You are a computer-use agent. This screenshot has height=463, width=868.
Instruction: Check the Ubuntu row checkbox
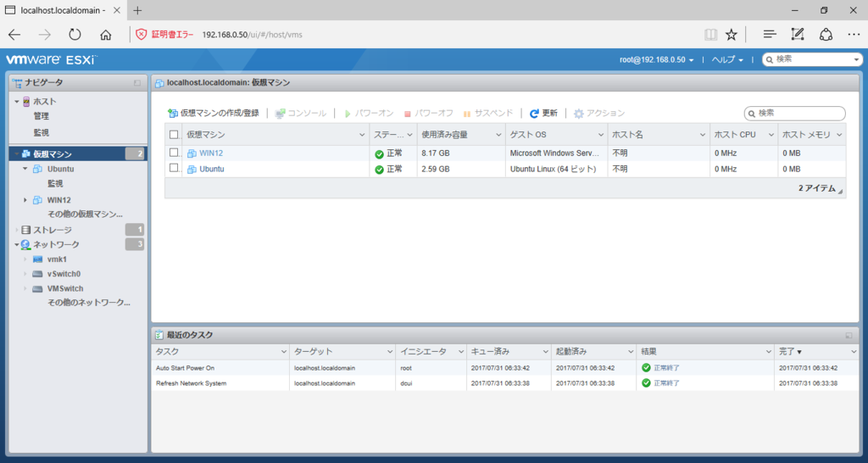[174, 168]
